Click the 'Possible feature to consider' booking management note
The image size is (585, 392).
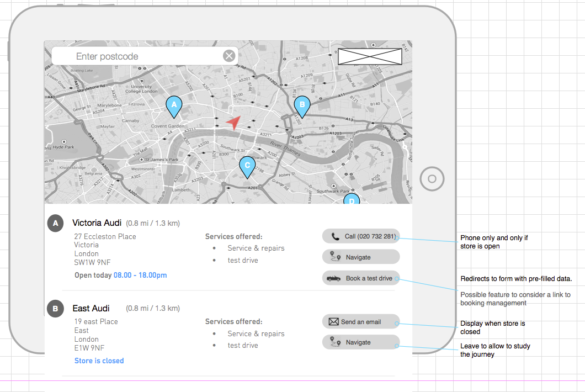pos(515,299)
